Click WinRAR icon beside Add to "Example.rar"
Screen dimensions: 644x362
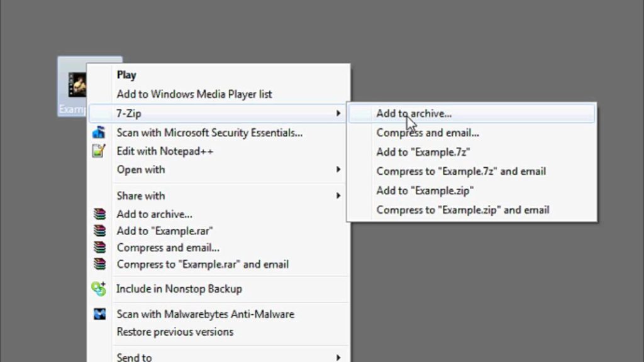99,231
